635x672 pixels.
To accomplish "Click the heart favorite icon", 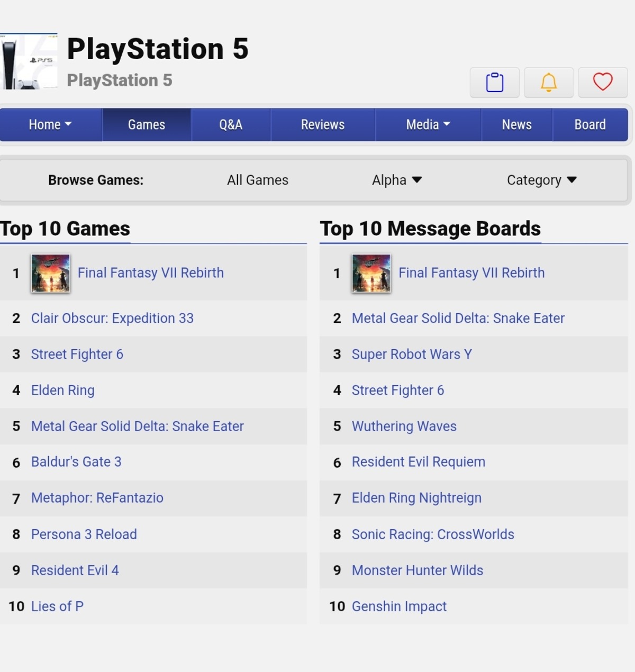I will [603, 83].
